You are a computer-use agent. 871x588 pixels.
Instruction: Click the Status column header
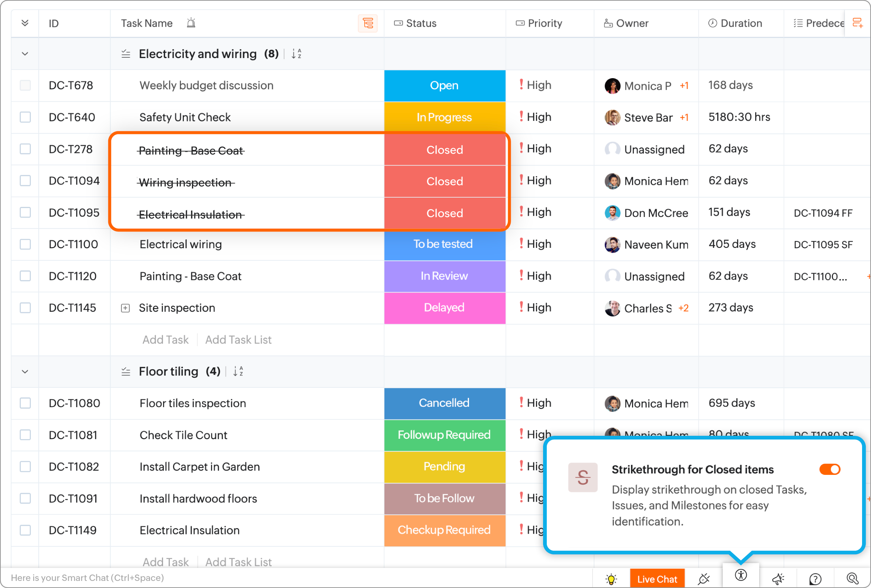421,23
